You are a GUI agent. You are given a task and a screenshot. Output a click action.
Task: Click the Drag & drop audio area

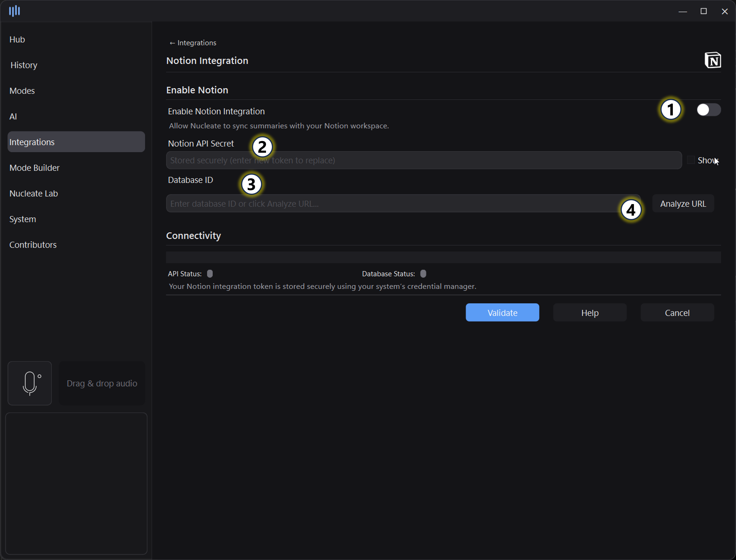pyautogui.click(x=102, y=383)
